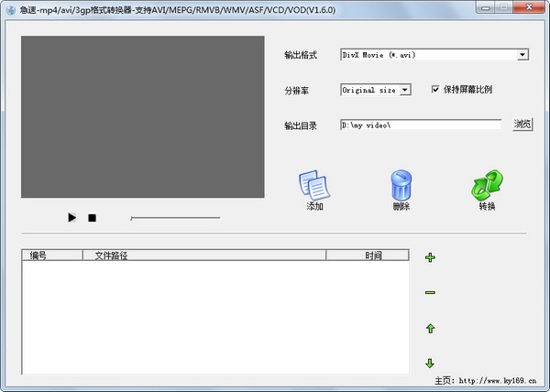Screen dimensions: 550x392
Task: Toggle the 保持屏幕比例 checkbox
Action: tap(435, 90)
